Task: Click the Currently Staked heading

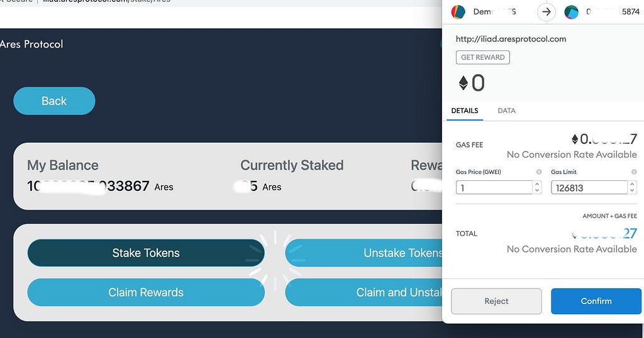Action: pos(292,165)
